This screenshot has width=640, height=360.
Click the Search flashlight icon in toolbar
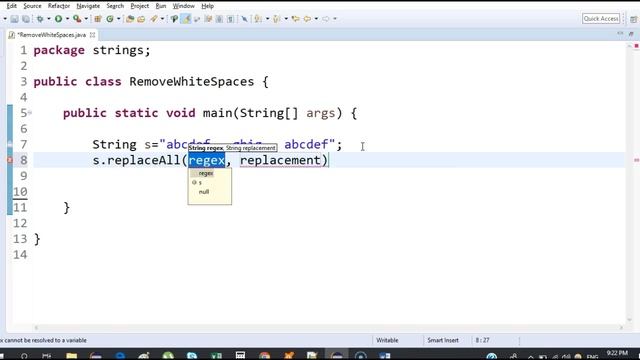pyautogui.click(x=154, y=19)
